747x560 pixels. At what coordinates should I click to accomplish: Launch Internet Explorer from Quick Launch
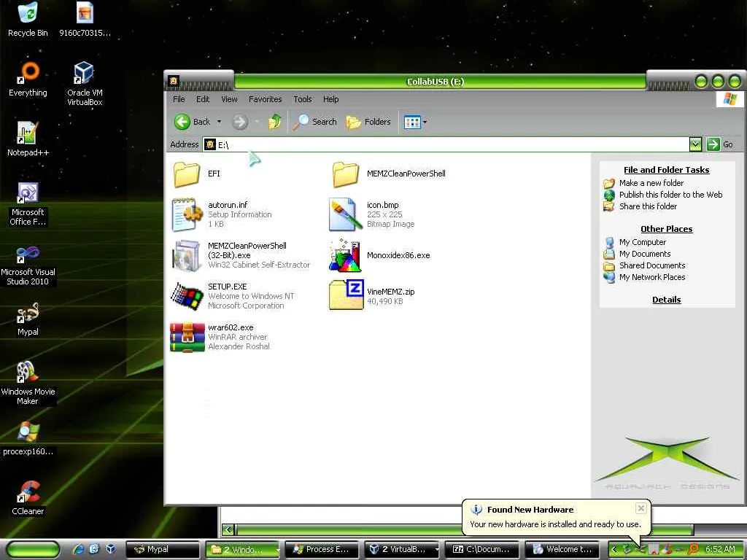(78, 549)
